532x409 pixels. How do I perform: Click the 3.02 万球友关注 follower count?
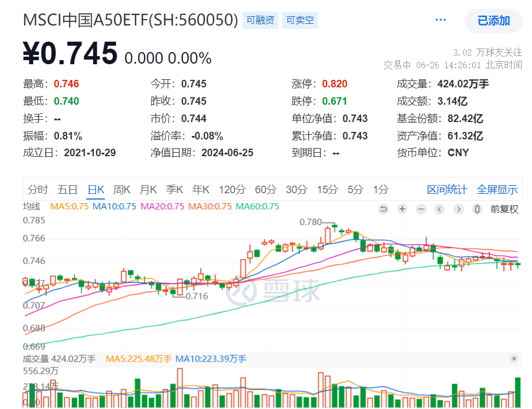click(487, 52)
